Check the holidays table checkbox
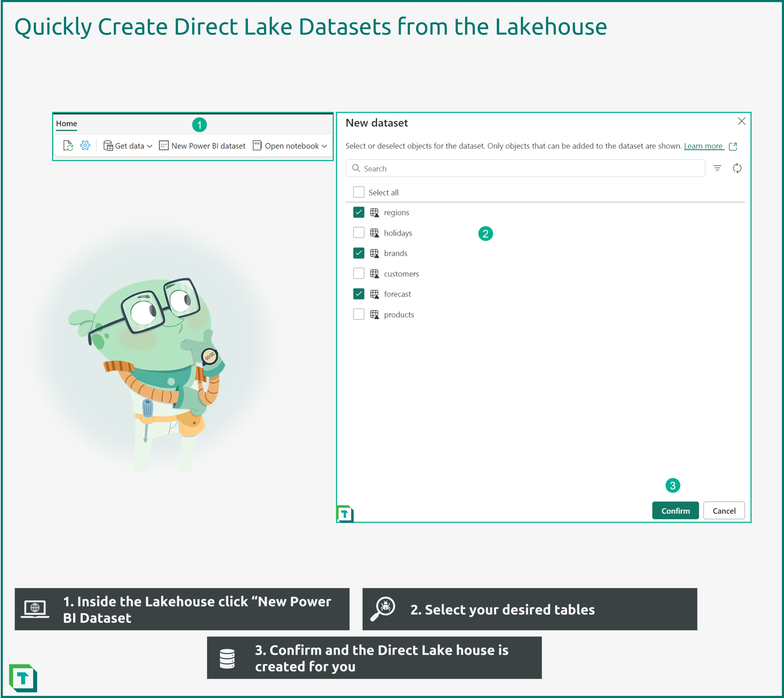The image size is (784, 698). [x=359, y=232]
